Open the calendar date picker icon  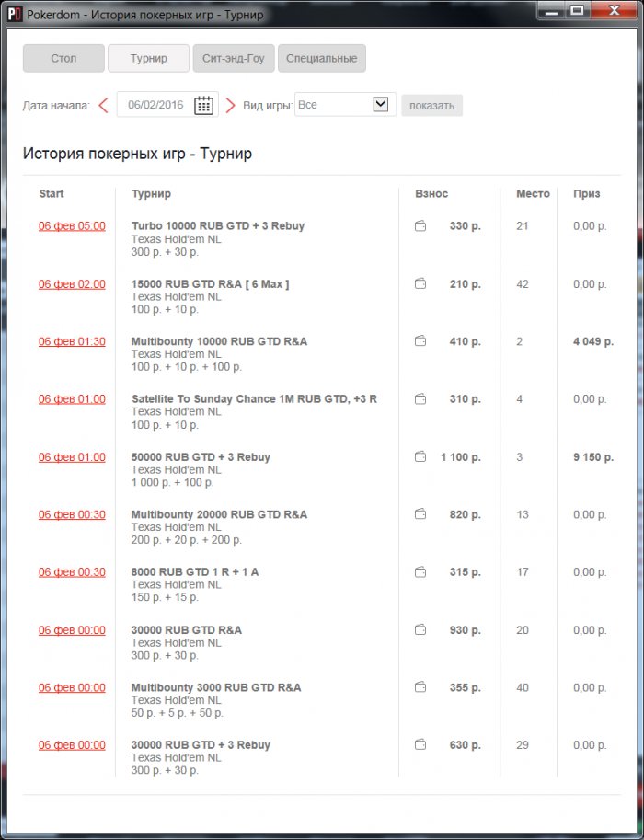coord(203,105)
